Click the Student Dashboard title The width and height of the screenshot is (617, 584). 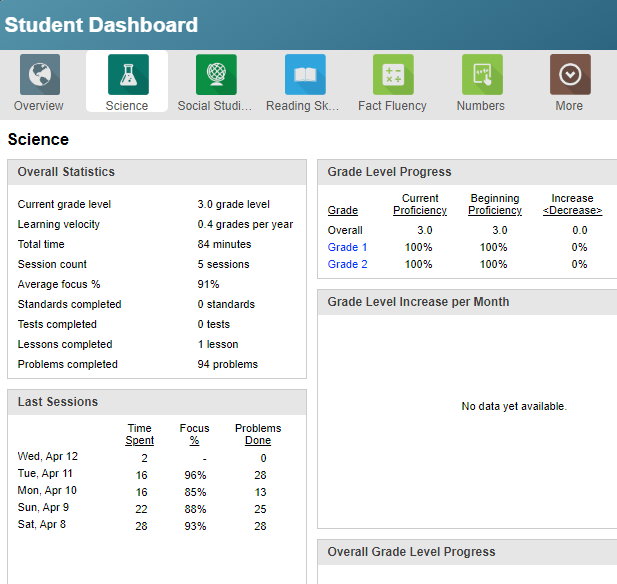(102, 25)
